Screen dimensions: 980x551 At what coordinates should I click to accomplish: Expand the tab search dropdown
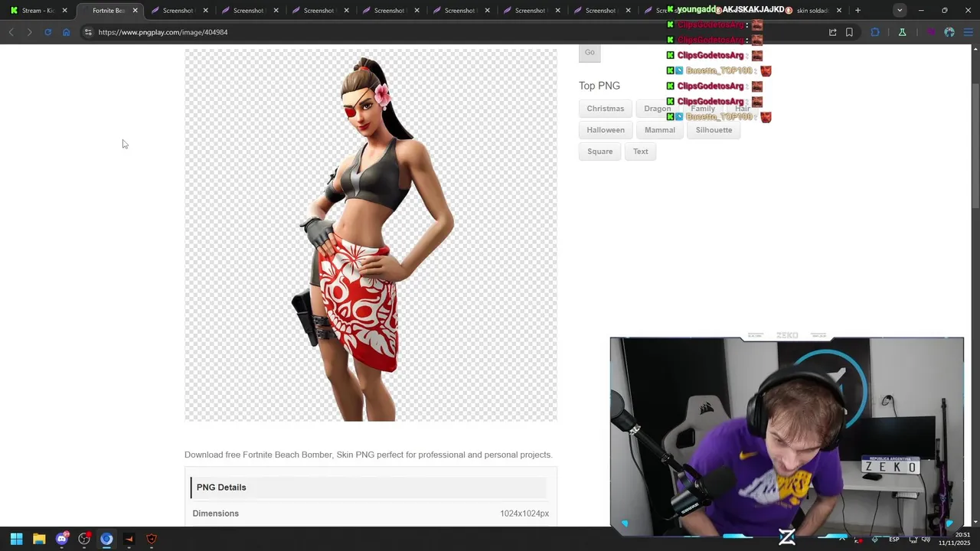tap(900, 11)
